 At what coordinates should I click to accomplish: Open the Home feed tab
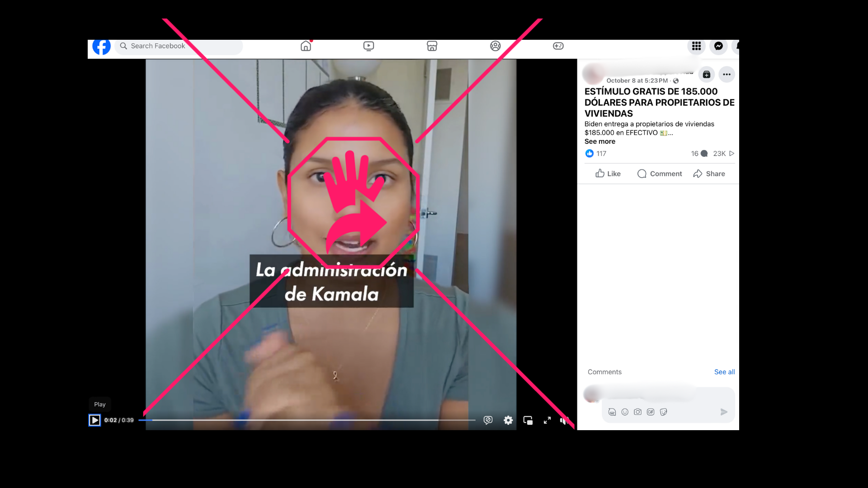coord(306,46)
